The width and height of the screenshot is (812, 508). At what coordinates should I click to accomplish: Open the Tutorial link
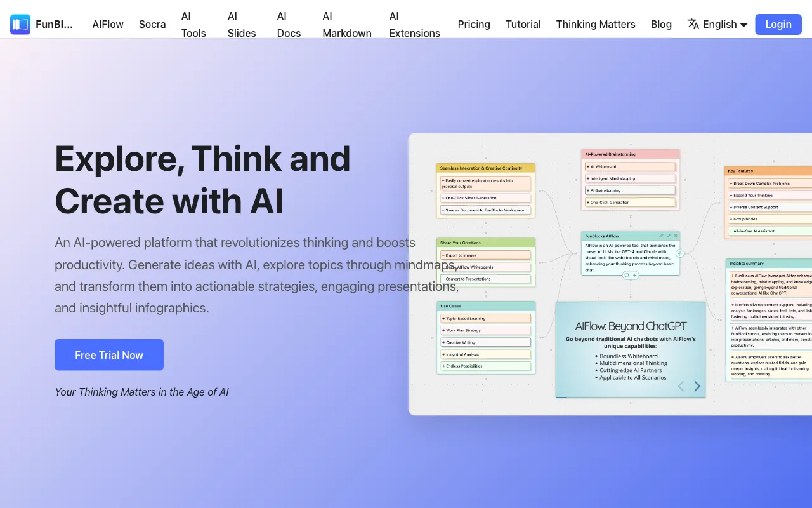[523, 24]
